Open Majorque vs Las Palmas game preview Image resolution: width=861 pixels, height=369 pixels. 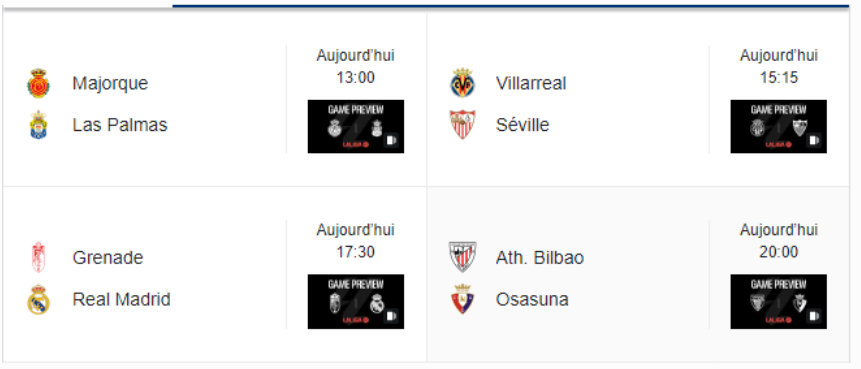[356, 126]
